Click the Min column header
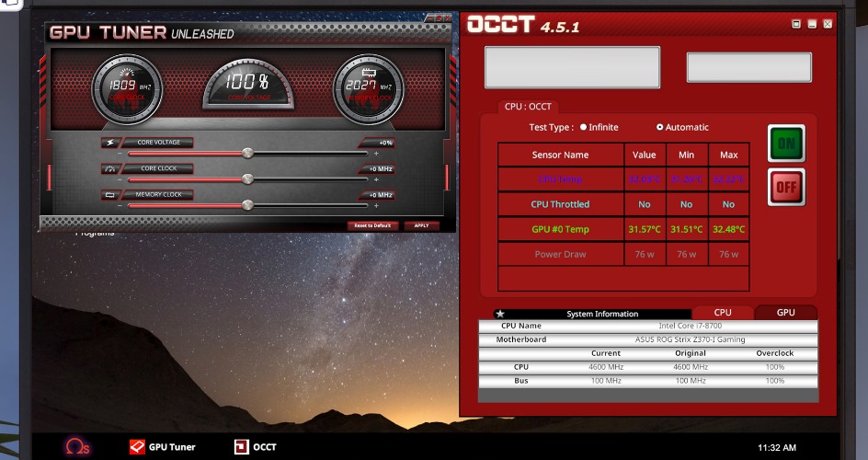This screenshot has height=460, width=868. point(687,155)
